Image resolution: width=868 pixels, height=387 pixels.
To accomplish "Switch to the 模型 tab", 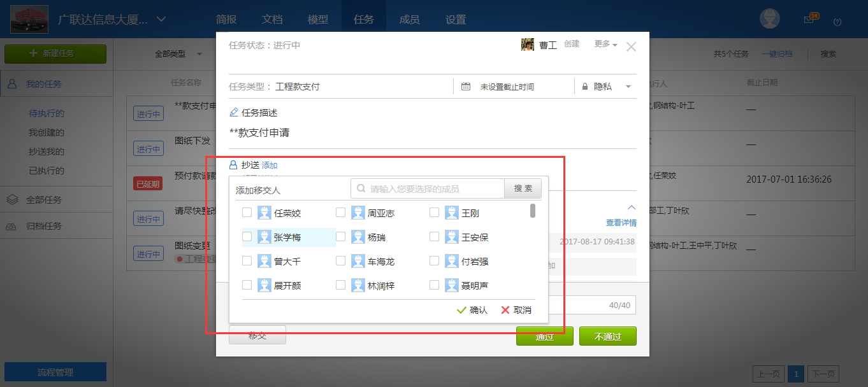I will pos(317,19).
